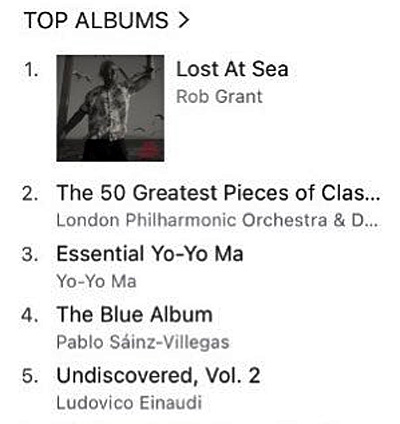Click rank number 3 entry

tap(30, 254)
